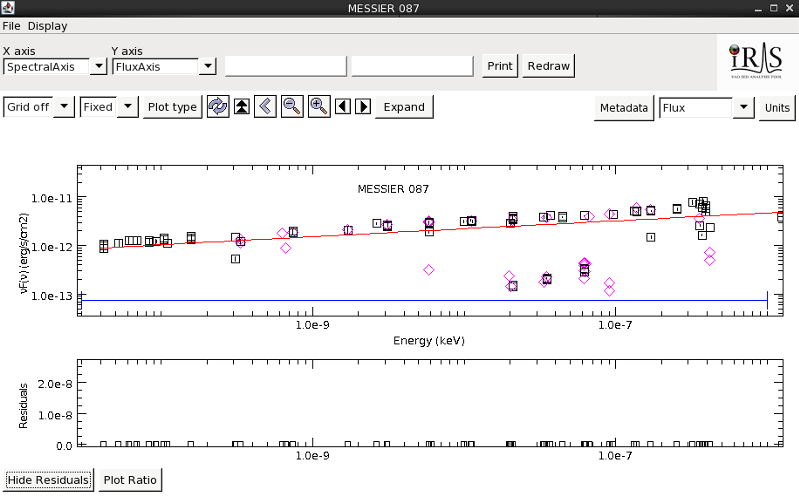Click the refresh/reset plot icon
The height and width of the screenshot is (496, 799).
tap(218, 107)
